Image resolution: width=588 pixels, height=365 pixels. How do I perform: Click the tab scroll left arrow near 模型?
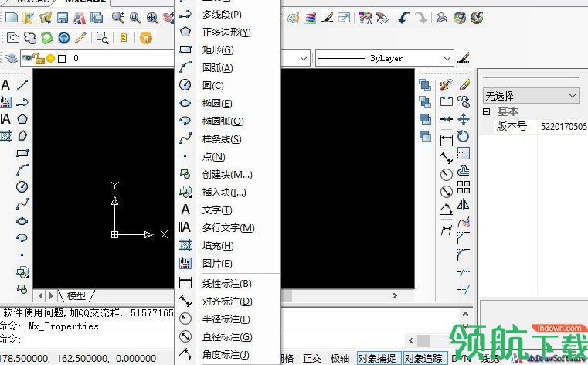[41, 295]
